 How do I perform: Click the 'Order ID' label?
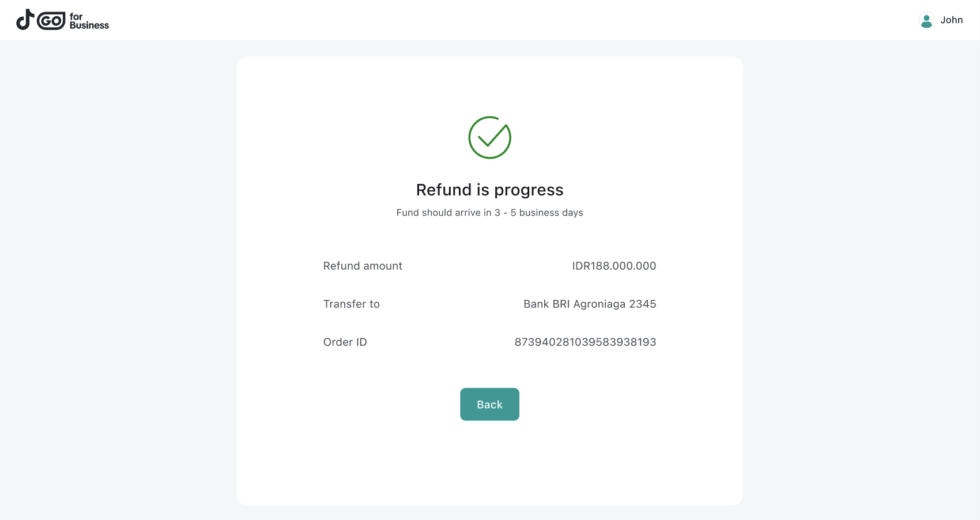(345, 342)
